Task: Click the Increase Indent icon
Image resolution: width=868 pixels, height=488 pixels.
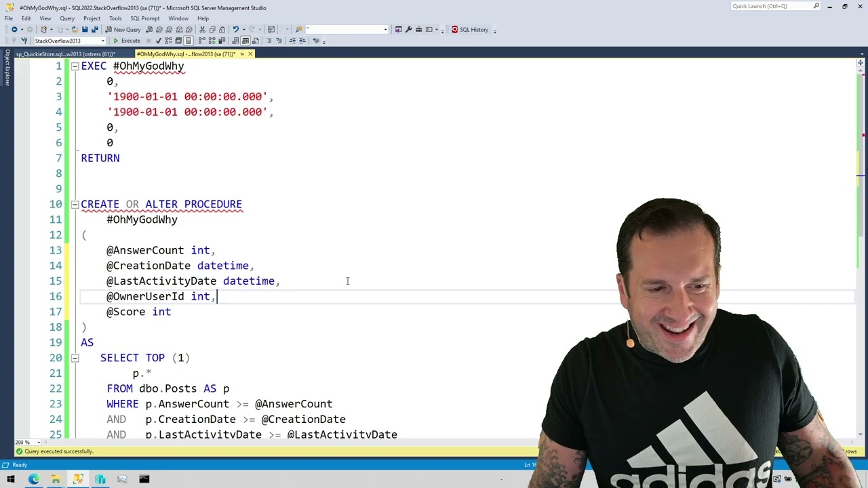Action: (302, 41)
